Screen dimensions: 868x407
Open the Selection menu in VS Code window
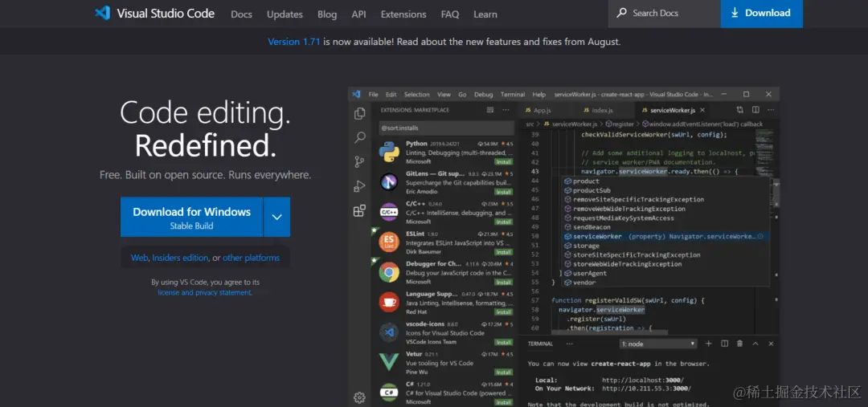[x=417, y=95]
